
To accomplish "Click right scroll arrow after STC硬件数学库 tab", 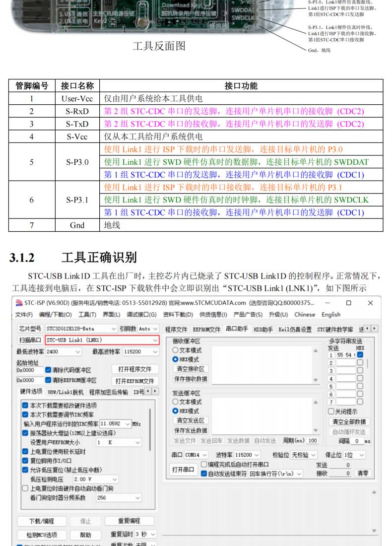I will (x=374, y=329).
